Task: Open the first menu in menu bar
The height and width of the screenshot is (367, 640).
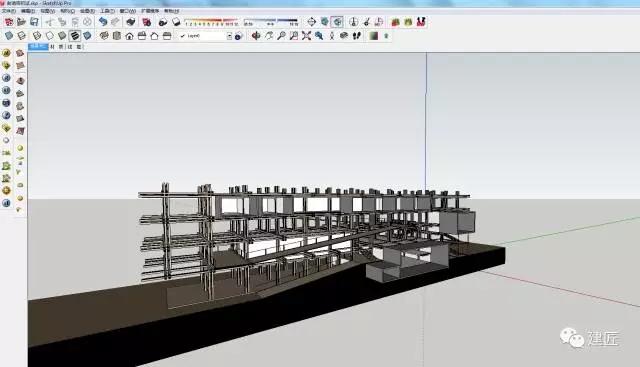Action: (9, 11)
